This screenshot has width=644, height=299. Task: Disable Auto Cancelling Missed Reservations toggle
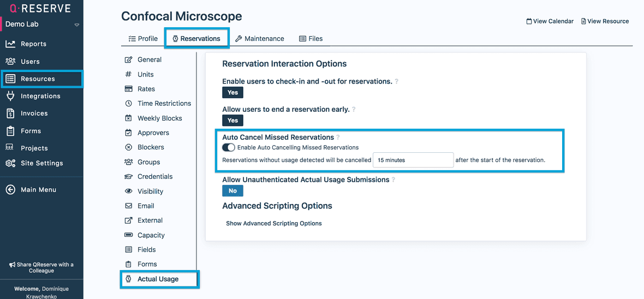click(229, 147)
